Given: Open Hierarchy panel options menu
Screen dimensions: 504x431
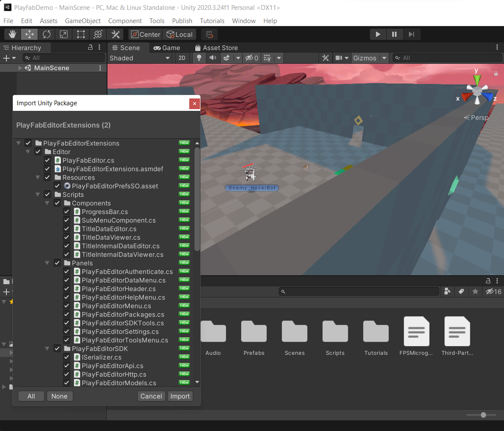Looking at the screenshot, I should 99,48.
